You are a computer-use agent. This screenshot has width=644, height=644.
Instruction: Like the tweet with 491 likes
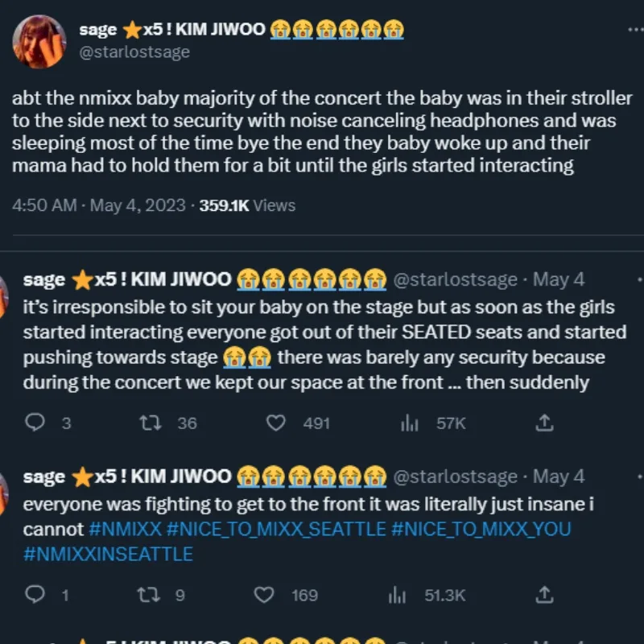(x=276, y=423)
